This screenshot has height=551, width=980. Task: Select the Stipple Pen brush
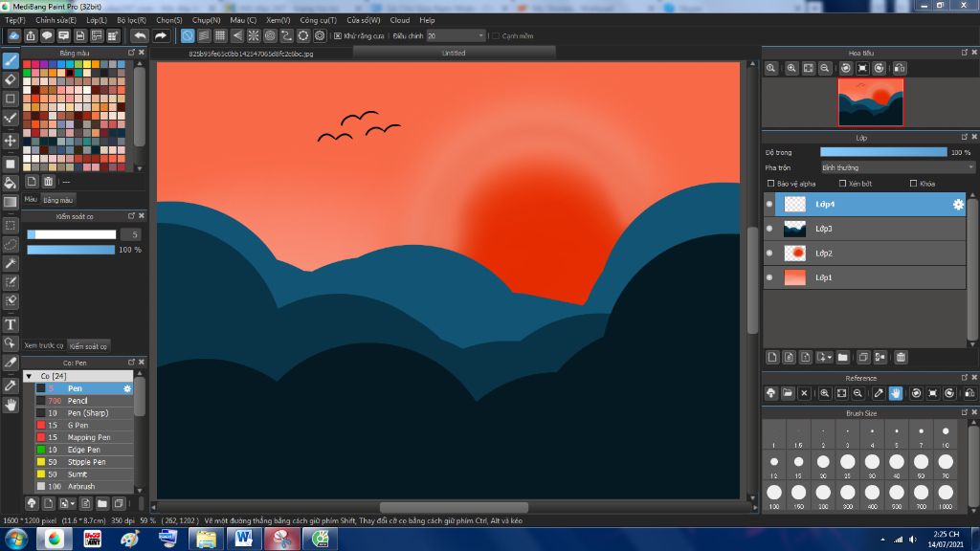pos(84,462)
